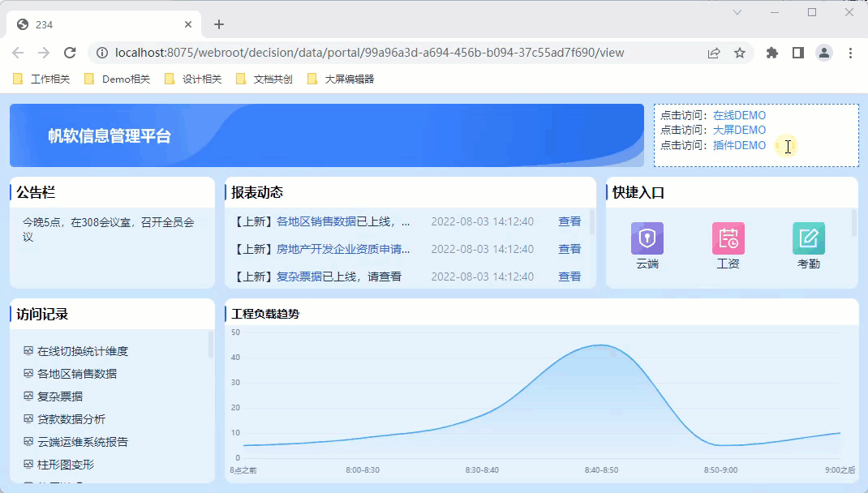Open the Chrome three-dot menu

[850, 53]
